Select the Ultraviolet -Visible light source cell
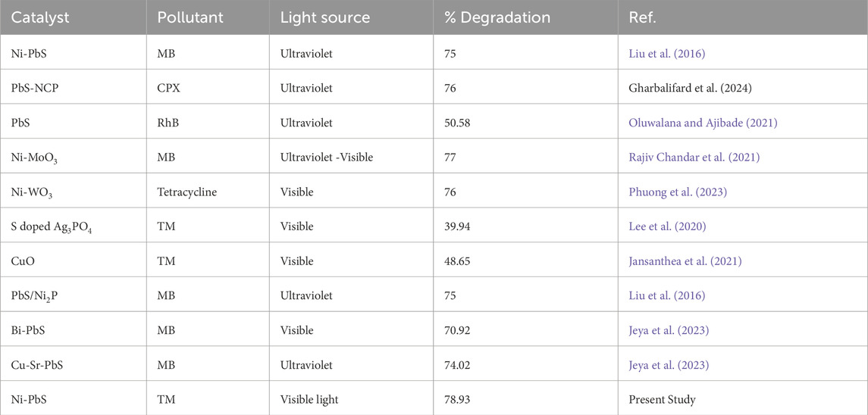Image resolution: width=868 pixels, height=415 pixels. pyautogui.click(x=327, y=158)
